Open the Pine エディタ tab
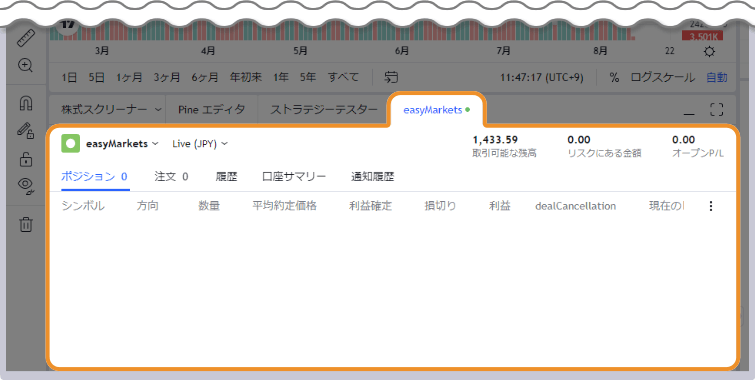The height and width of the screenshot is (380, 755). [211, 110]
